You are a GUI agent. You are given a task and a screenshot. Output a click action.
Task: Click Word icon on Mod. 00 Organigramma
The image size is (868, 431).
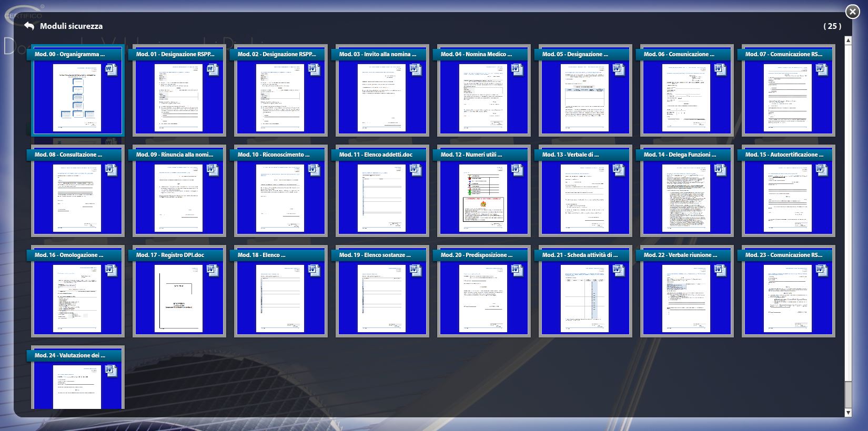tap(112, 69)
